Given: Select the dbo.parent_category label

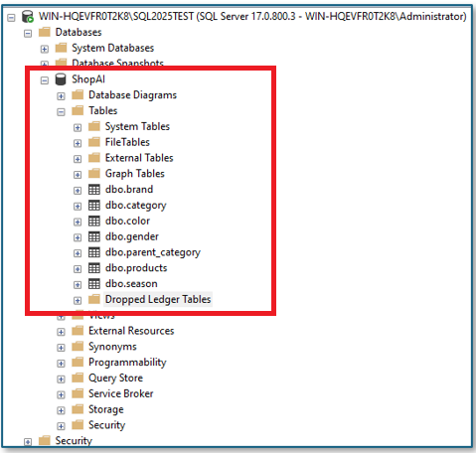Looking at the screenshot, I should click(153, 252).
